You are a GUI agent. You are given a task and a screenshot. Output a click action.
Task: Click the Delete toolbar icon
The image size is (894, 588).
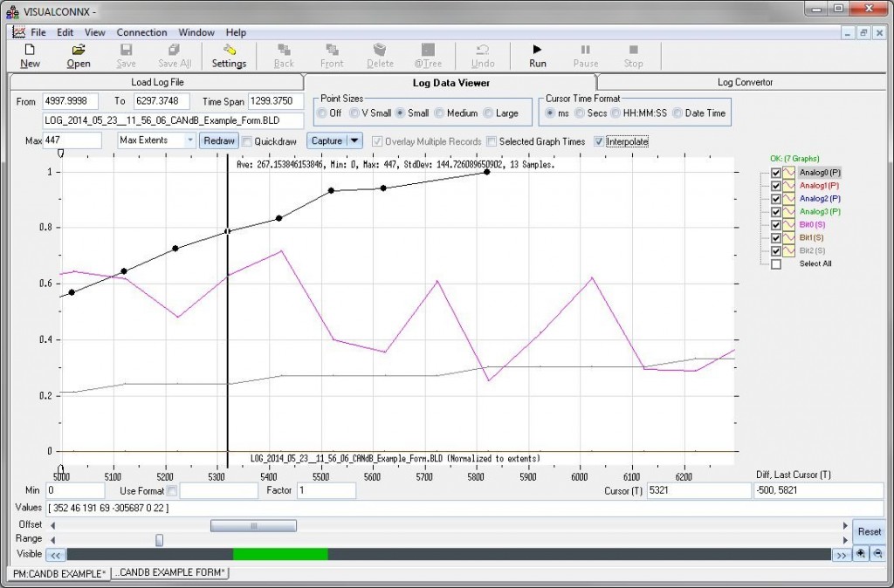coord(380,56)
